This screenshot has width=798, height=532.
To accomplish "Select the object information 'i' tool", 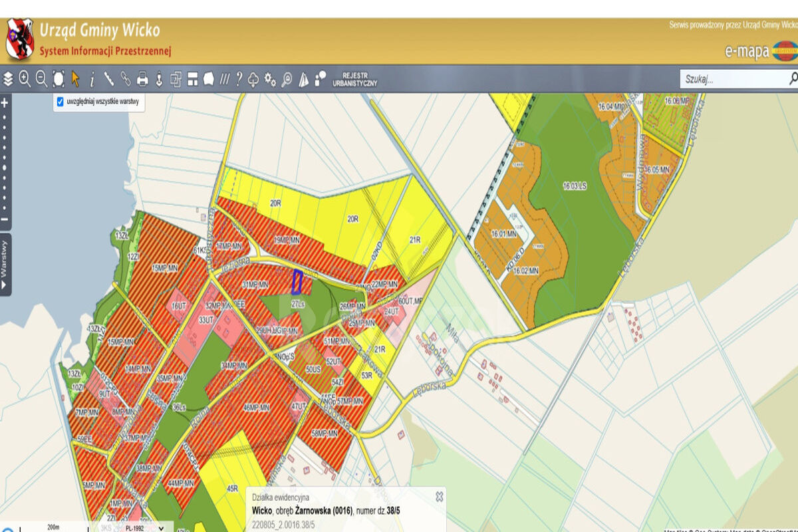I will point(92,79).
